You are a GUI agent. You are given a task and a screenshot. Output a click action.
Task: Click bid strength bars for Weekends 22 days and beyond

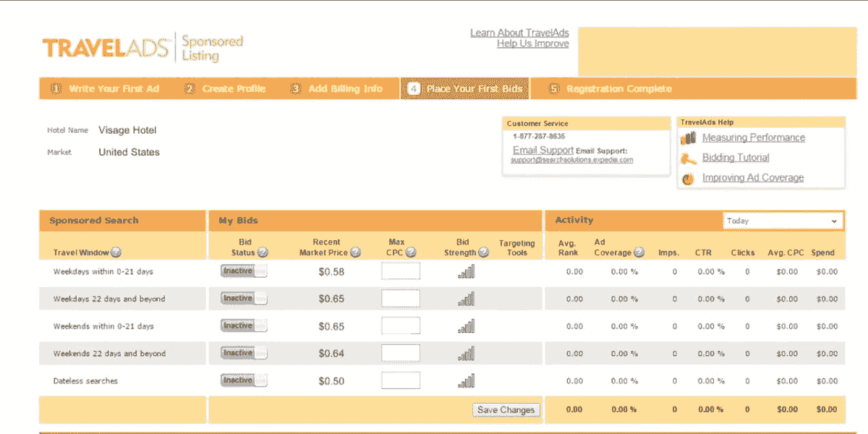(466, 354)
